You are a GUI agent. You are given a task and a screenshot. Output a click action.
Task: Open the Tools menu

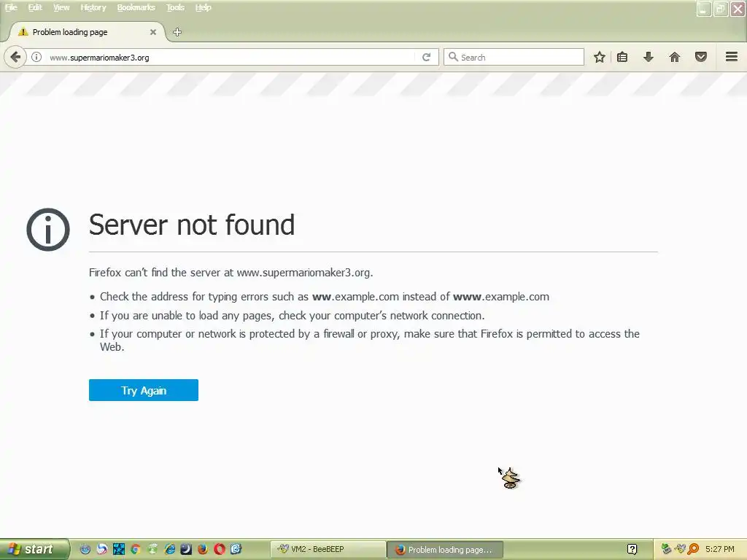(x=175, y=7)
